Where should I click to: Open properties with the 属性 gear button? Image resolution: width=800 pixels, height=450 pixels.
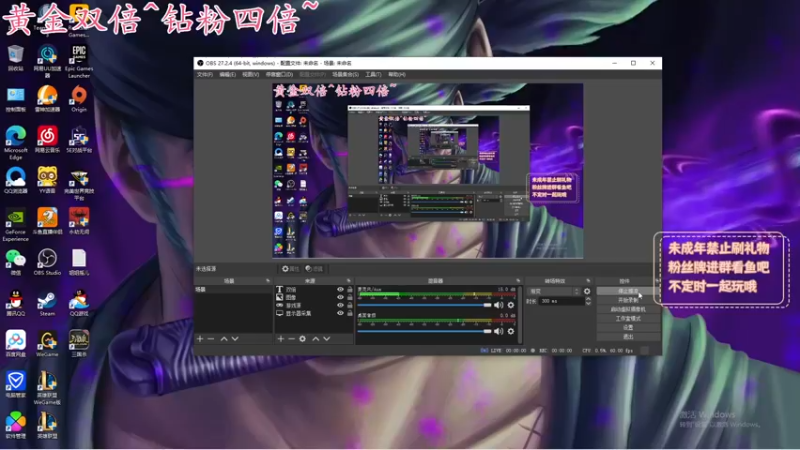coord(290,268)
